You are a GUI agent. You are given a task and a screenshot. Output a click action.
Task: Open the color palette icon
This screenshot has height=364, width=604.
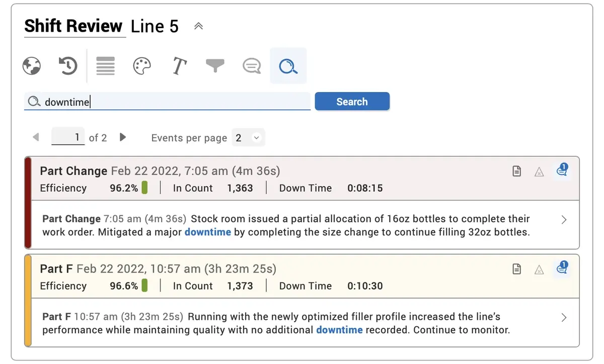pyautogui.click(x=142, y=66)
